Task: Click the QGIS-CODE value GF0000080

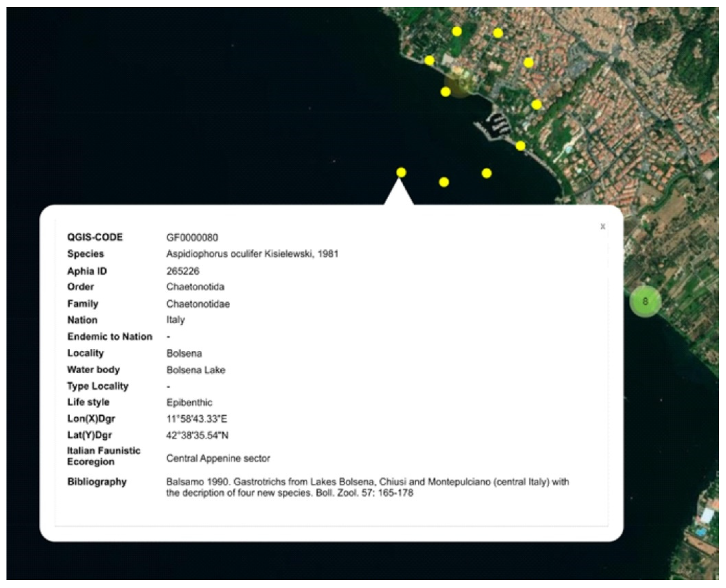Action: (192, 237)
